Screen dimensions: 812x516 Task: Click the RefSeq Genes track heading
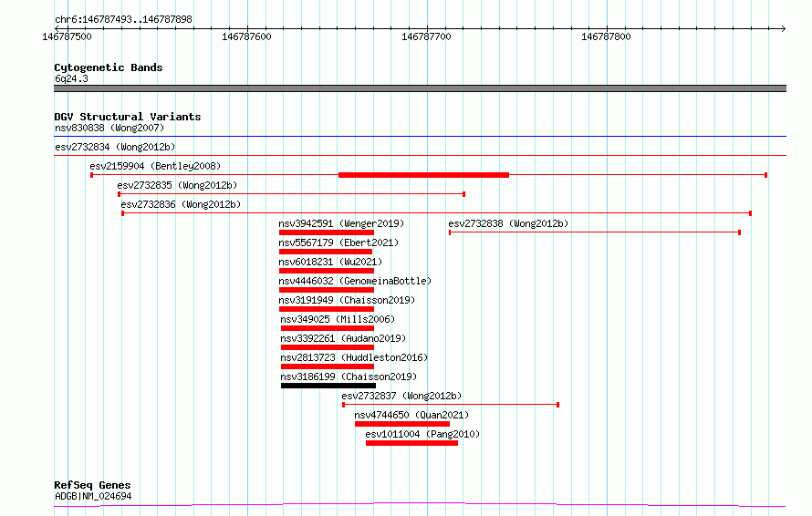(x=92, y=485)
